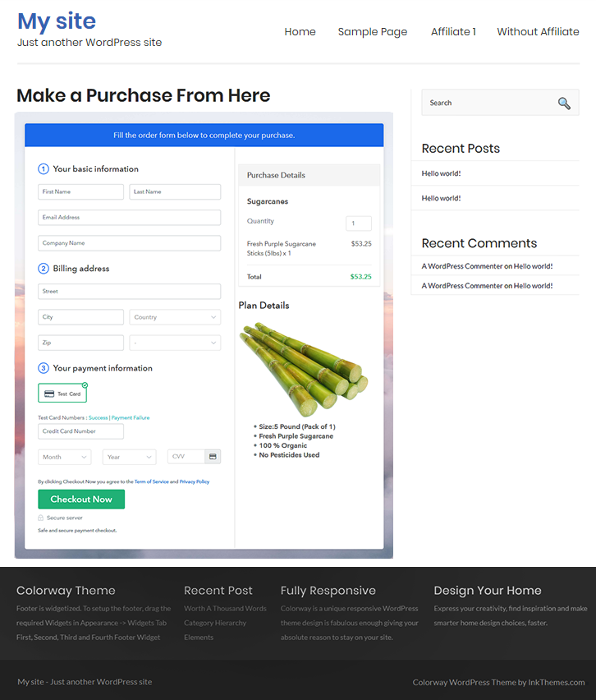
Task: Click the Secure server lock icon
Action: (41, 518)
